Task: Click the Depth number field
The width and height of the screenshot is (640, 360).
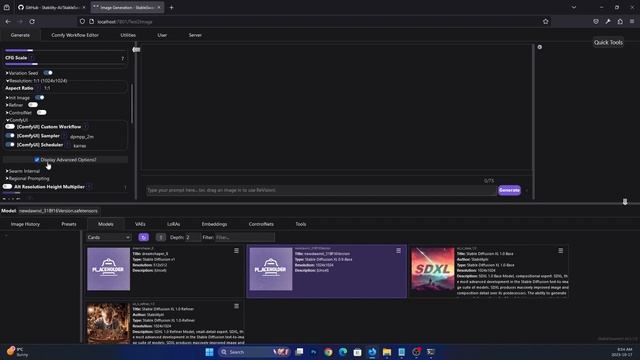Action: coord(193,237)
